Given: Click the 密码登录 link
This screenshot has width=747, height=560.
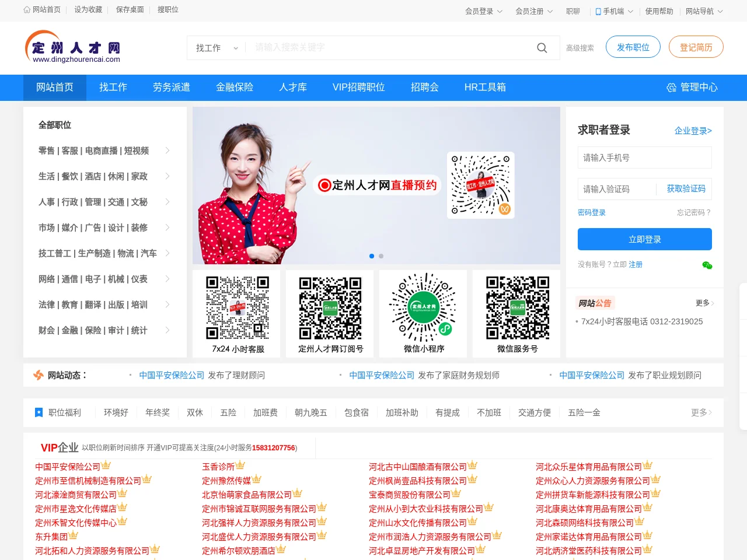Looking at the screenshot, I should tap(592, 213).
